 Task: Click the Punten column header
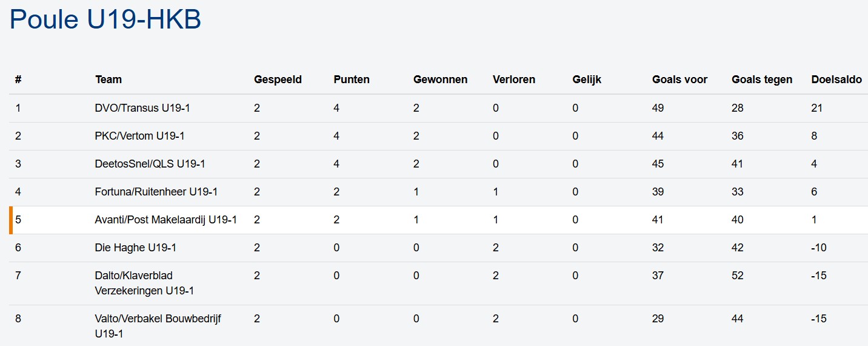point(352,80)
